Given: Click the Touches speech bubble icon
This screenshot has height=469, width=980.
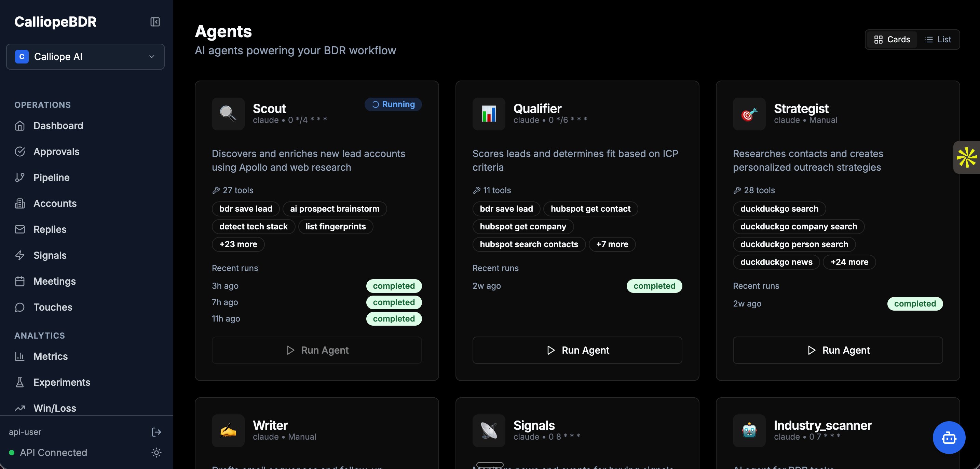Looking at the screenshot, I should [20, 307].
